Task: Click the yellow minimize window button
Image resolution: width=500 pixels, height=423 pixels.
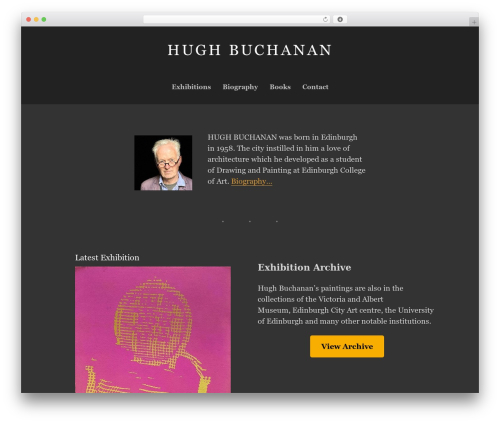Action: pyautogui.click(x=36, y=19)
